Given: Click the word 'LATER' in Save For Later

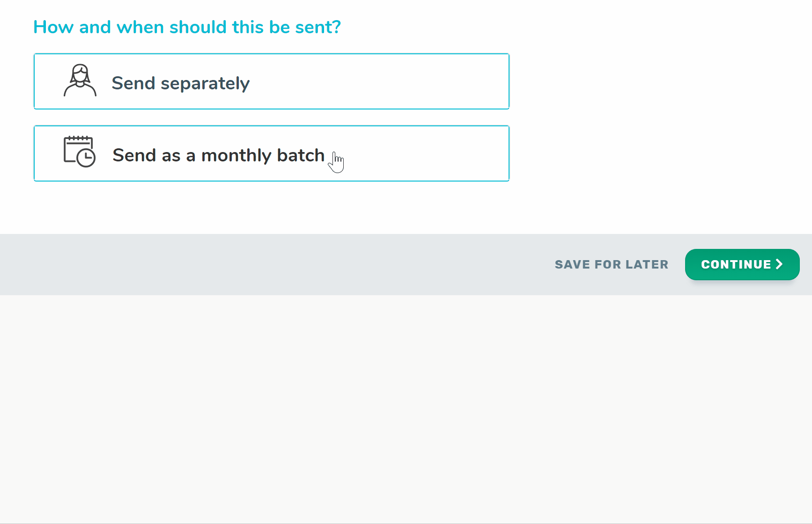Looking at the screenshot, I should (x=647, y=264).
